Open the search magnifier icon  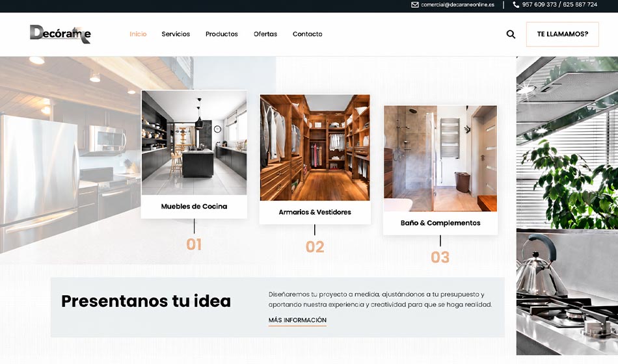[x=511, y=34]
